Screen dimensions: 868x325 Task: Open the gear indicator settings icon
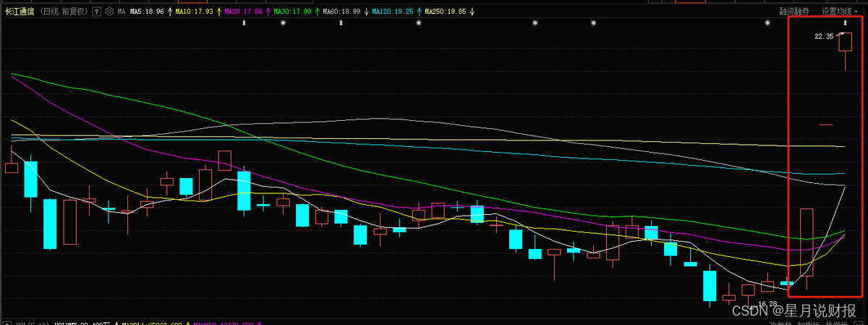point(109,12)
